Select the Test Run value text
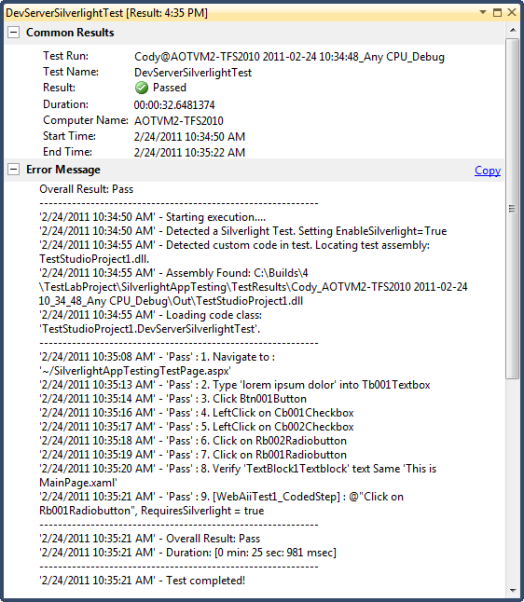This screenshot has height=602, width=524. [x=289, y=57]
